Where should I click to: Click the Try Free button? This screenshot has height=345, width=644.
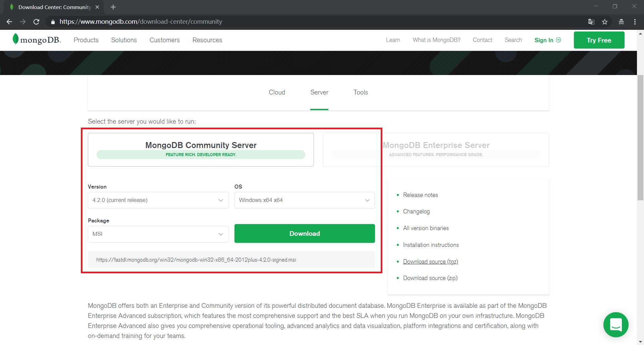coord(599,40)
